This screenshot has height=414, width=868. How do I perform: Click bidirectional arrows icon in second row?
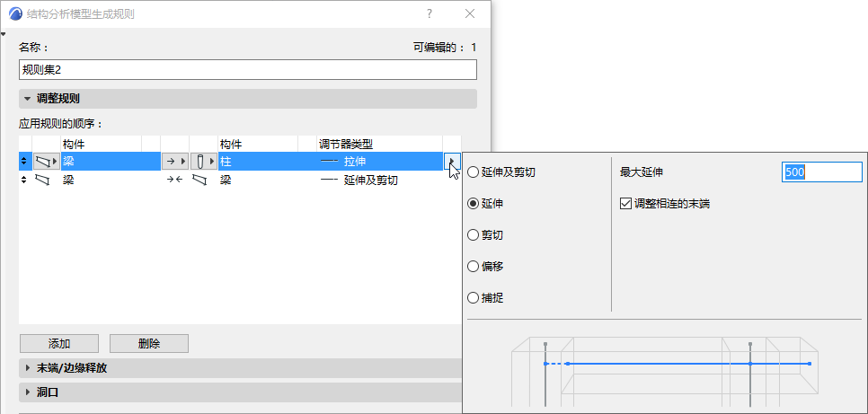(175, 181)
